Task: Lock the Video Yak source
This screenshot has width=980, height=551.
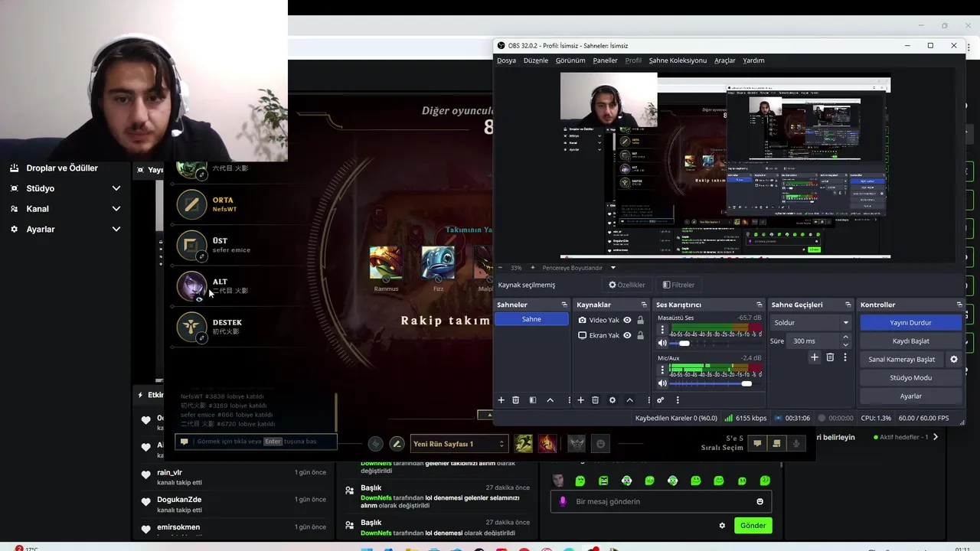Action: click(x=640, y=320)
